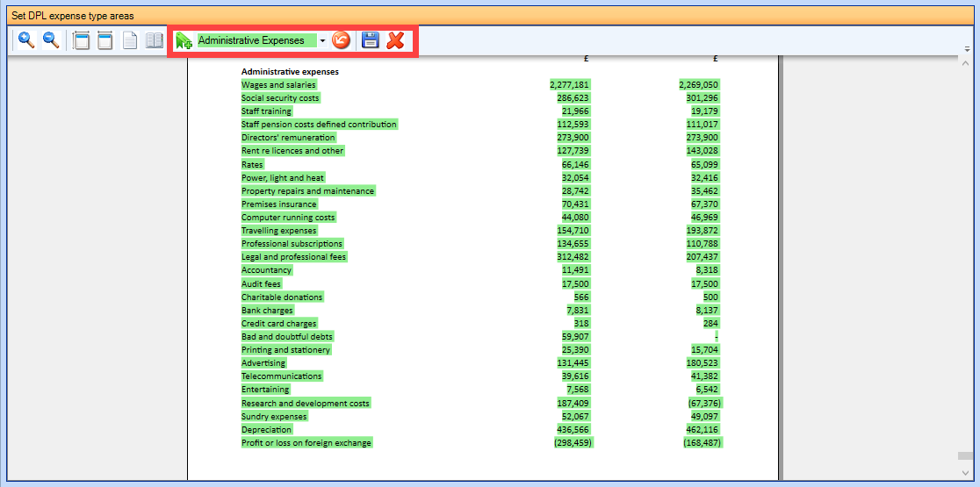Viewport: 980px width, 487px height.
Task: Click 'Profit or loss on foreign exchange'
Action: pyautogui.click(x=306, y=442)
